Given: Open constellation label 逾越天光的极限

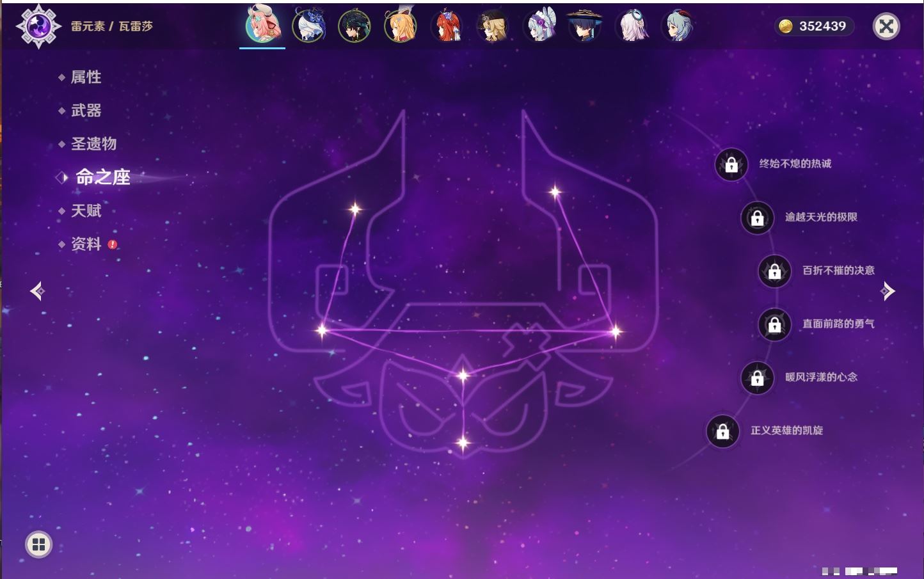Looking at the screenshot, I should coord(821,217).
